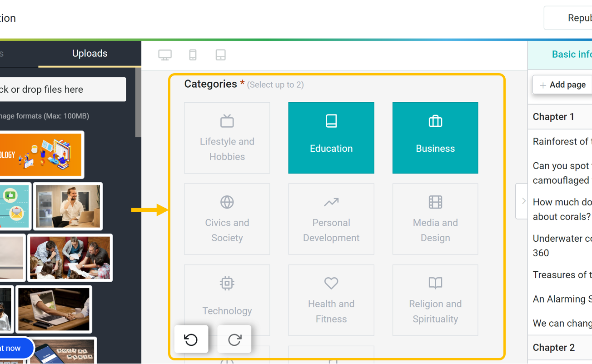This screenshot has width=592, height=364.
Task: Select the Lifestyle and Hobbies category
Action: click(x=227, y=138)
